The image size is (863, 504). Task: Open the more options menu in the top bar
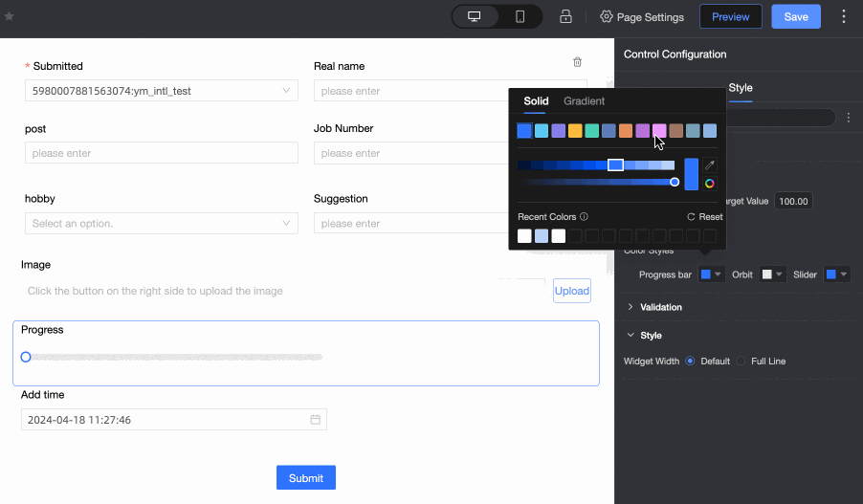843,16
